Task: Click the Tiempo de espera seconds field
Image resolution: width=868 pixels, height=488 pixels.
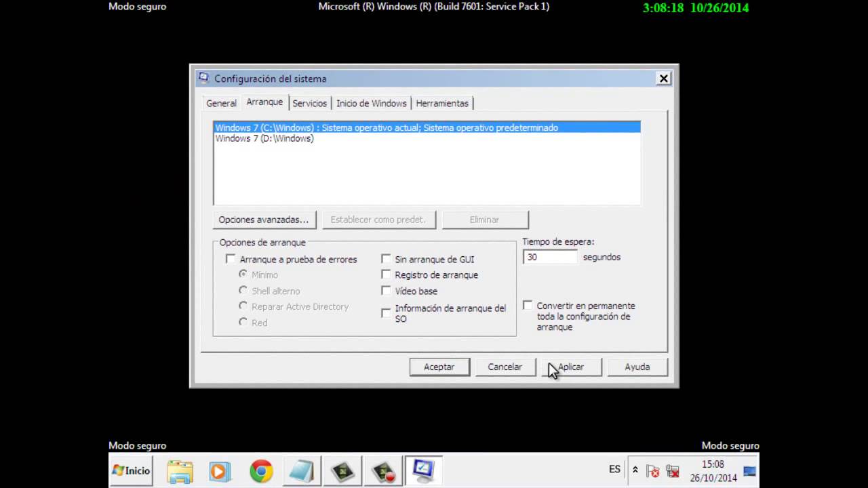Action: point(550,257)
